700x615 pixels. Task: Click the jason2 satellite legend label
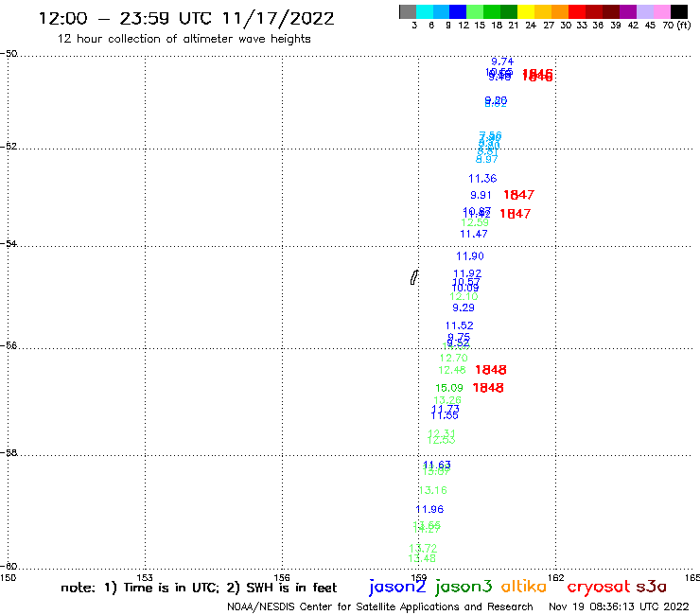(397, 588)
